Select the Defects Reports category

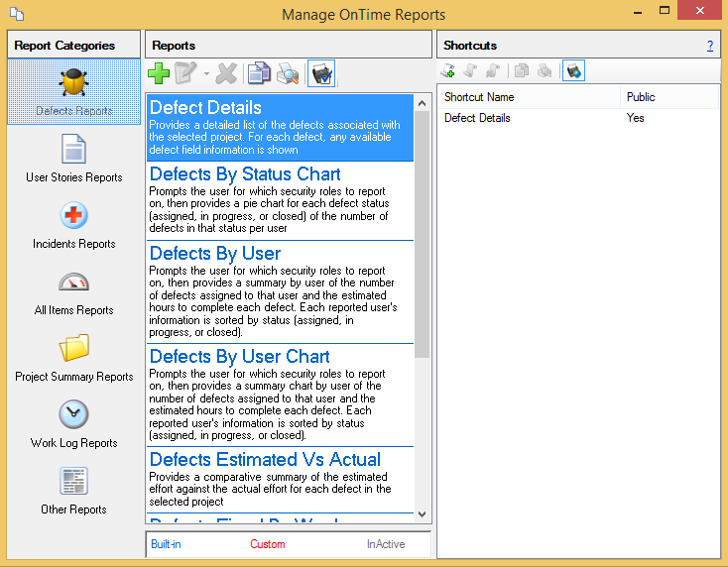[73, 91]
